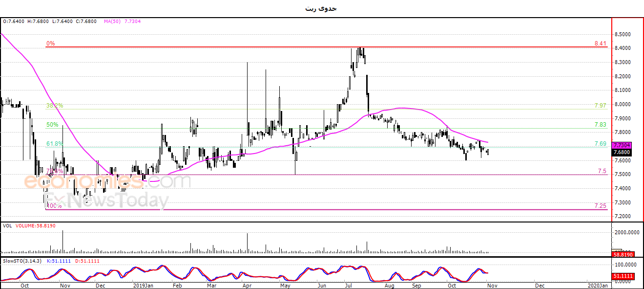Click the 2020Jan date label
Viewport: 644px width, 289px height.
click(x=598, y=285)
